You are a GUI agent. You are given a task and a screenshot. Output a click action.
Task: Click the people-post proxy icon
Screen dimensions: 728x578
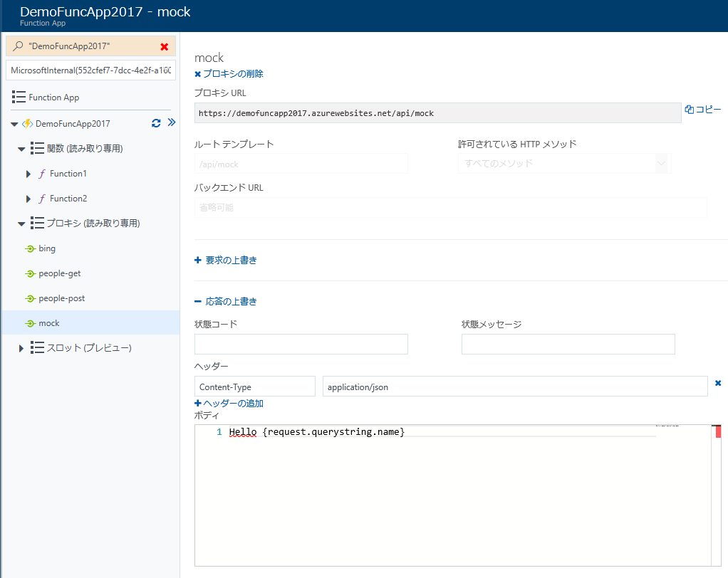click(30, 298)
